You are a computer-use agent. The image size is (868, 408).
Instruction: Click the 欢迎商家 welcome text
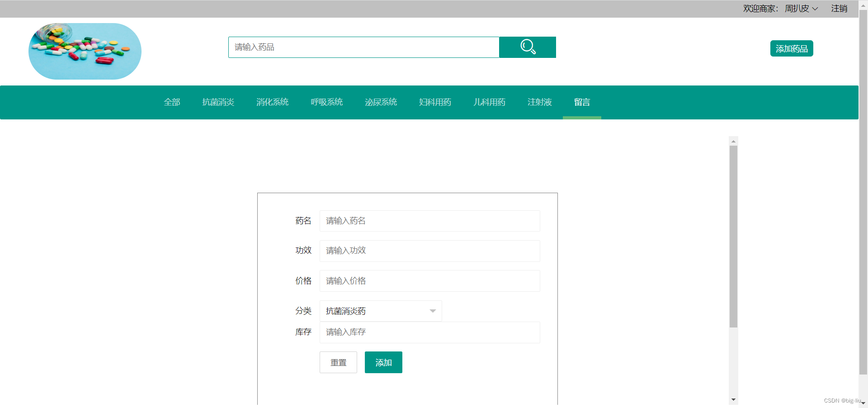pos(760,9)
